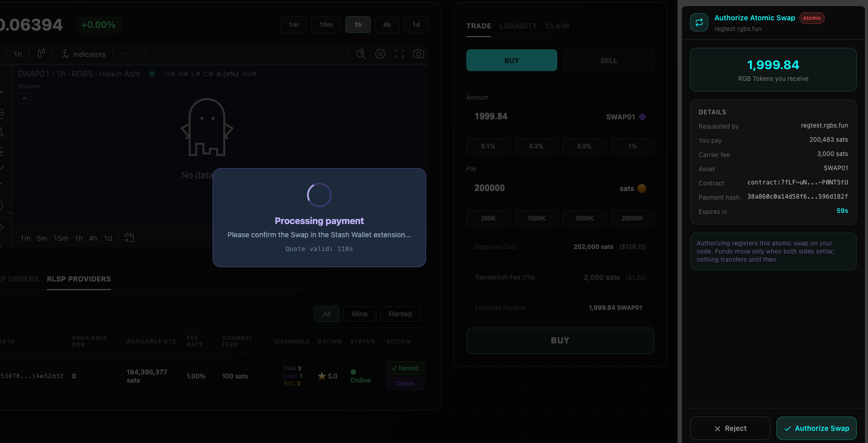Filter providers by Rented
Image resolution: width=868 pixels, height=443 pixels.
pyautogui.click(x=400, y=314)
